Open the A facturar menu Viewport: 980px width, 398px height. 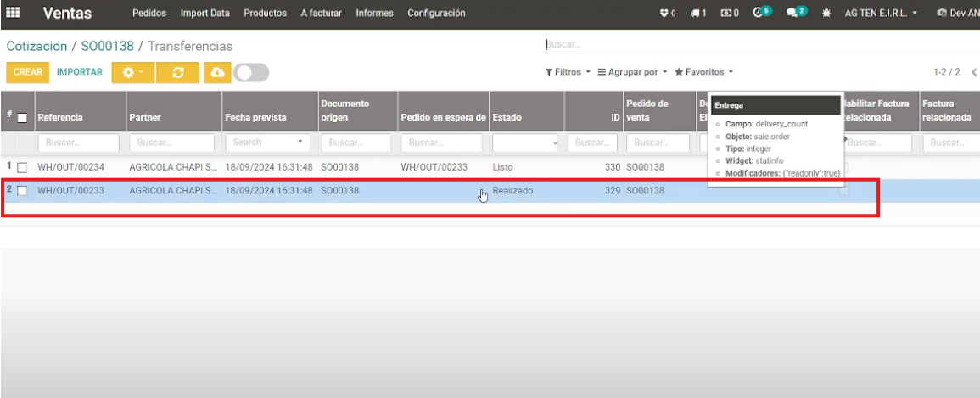pyautogui.click(x=322, y=13)
